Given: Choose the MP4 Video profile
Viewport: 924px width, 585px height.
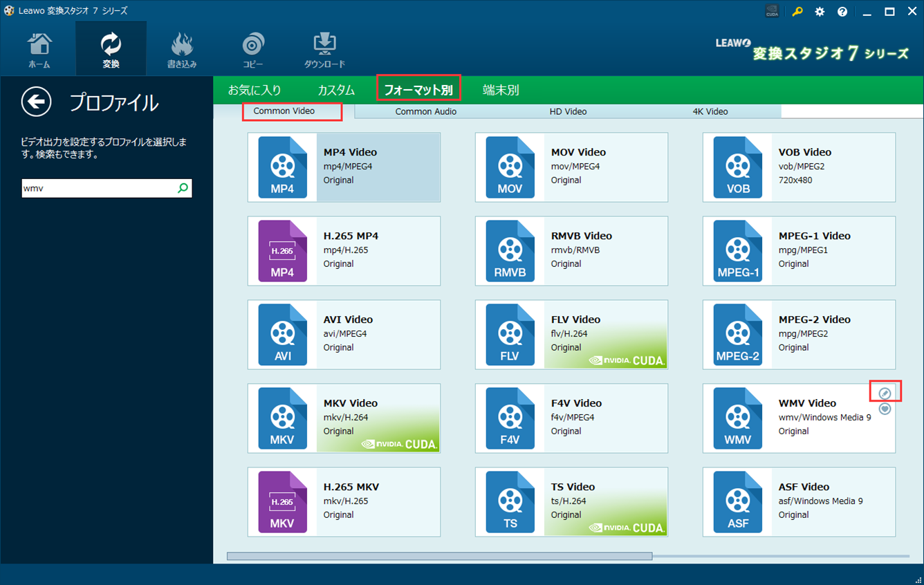Looking at the screenshot, I should (344, 167).
